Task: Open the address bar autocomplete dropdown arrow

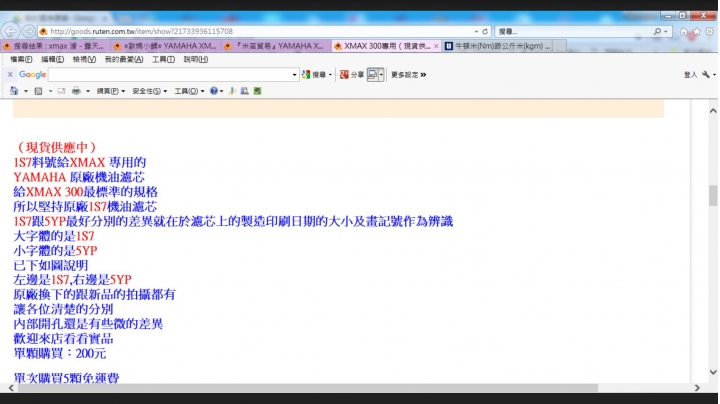Action: click(476, 32)
